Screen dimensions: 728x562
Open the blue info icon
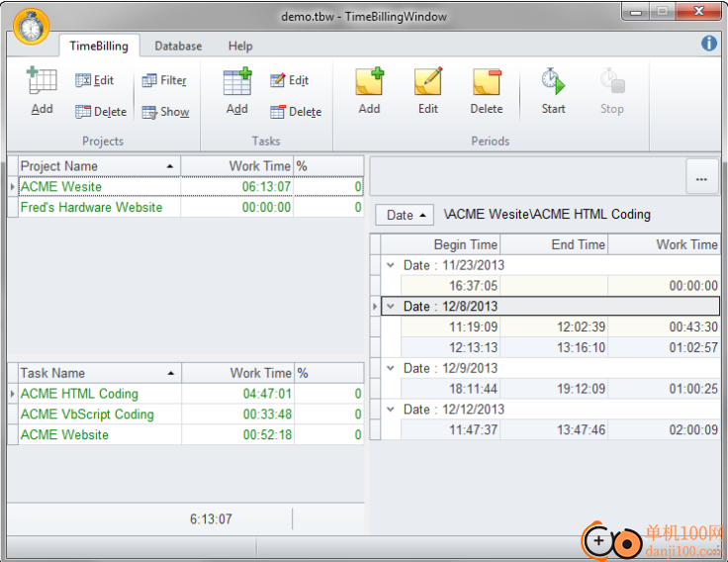pos(708,44)
